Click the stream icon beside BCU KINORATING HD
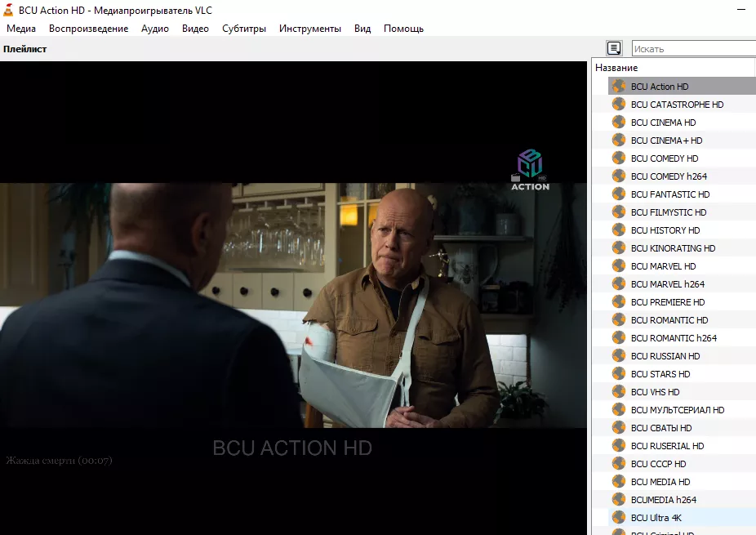Screen dimensions: 756x535 619,248
